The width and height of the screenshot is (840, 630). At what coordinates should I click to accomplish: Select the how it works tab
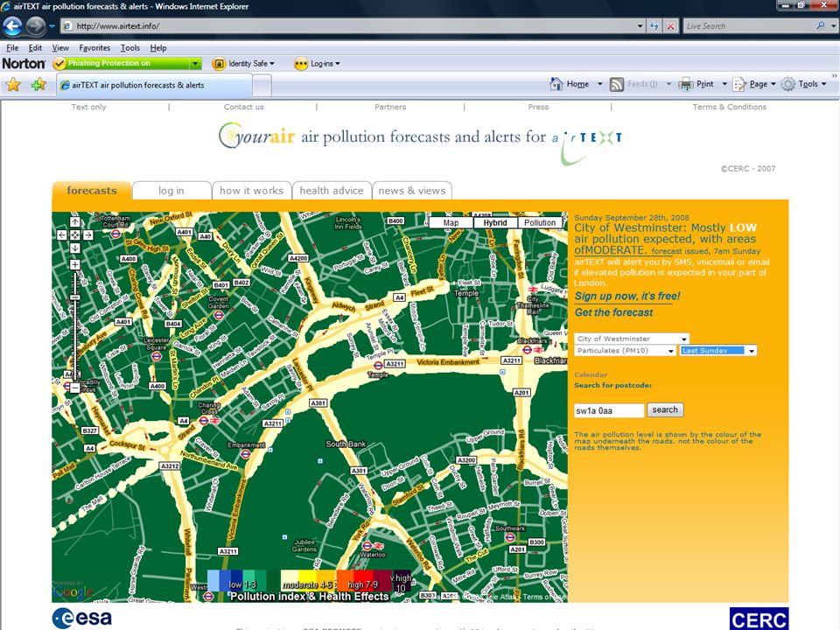point(251,191)
